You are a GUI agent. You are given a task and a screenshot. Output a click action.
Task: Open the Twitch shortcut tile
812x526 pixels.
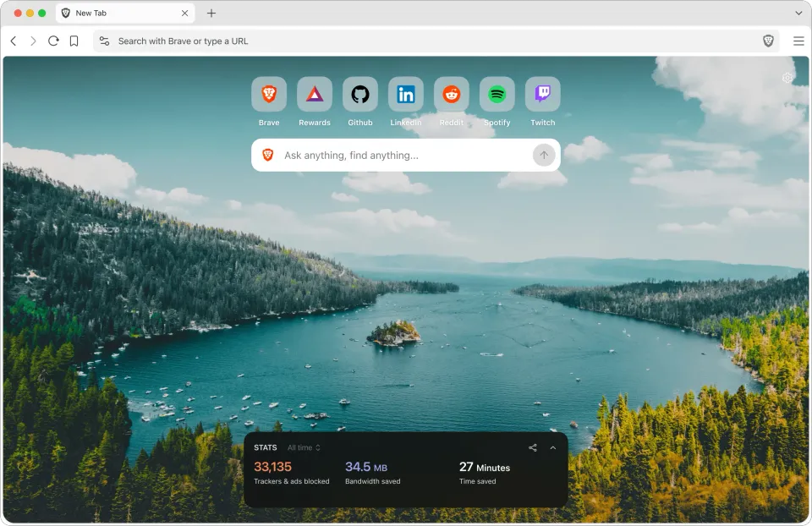click(x=543, y=95)
